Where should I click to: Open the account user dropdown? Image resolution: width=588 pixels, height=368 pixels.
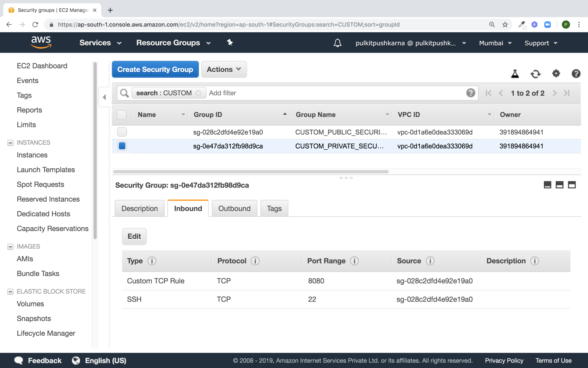coord(411,43)
